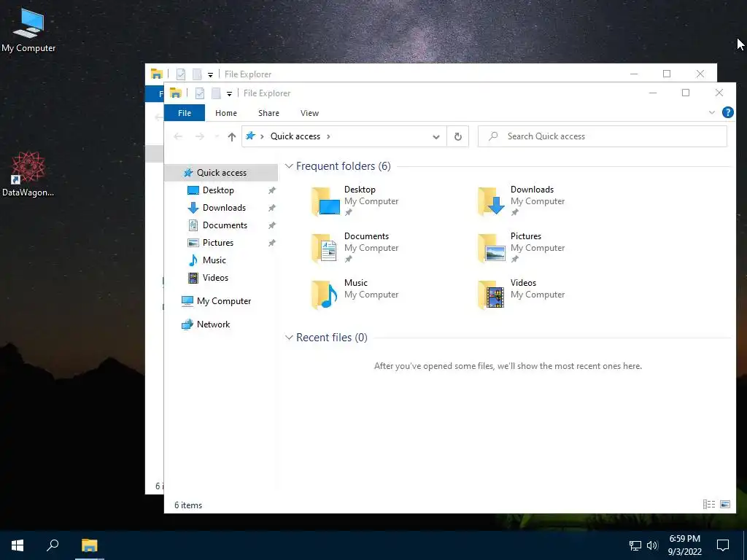Refresh the Quick access view
The image size is (747, 560).
click(458, 136)
